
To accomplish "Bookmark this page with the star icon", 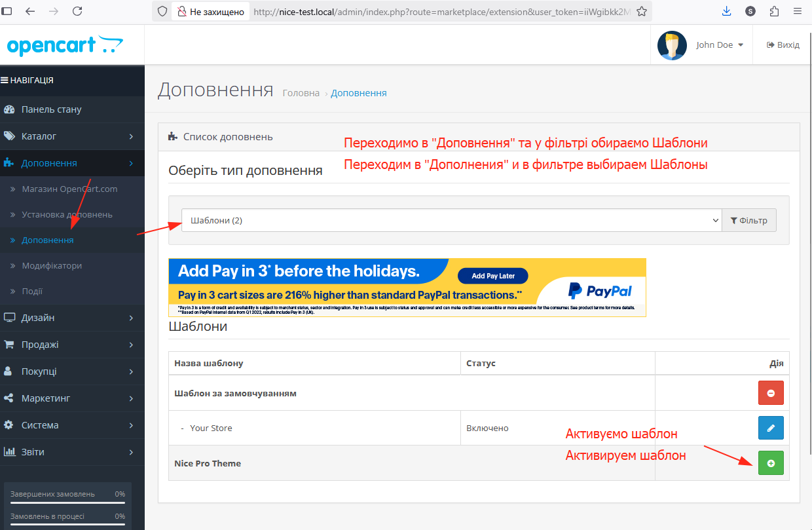I will (x=642, y=11).
